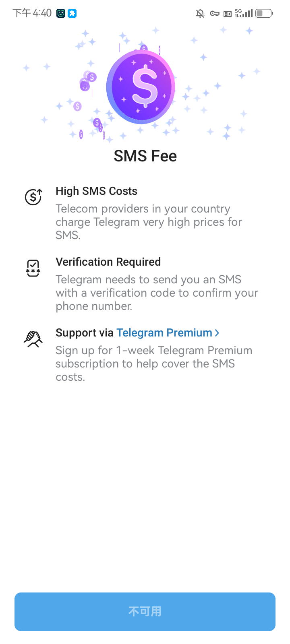Tap the battery indicator
Image resolution: width=290 pixels, height=644 pixels.
pos(263,13)
